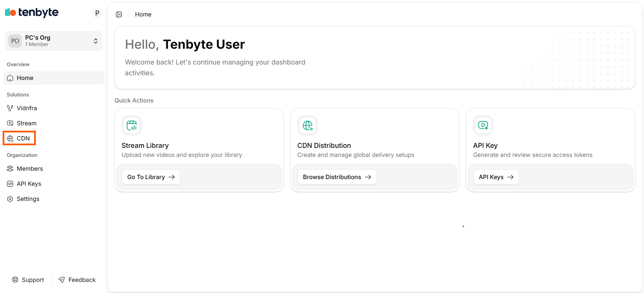The image size is (644, 293).
Task: Click the API Key card icon
Action: (483, 125)
